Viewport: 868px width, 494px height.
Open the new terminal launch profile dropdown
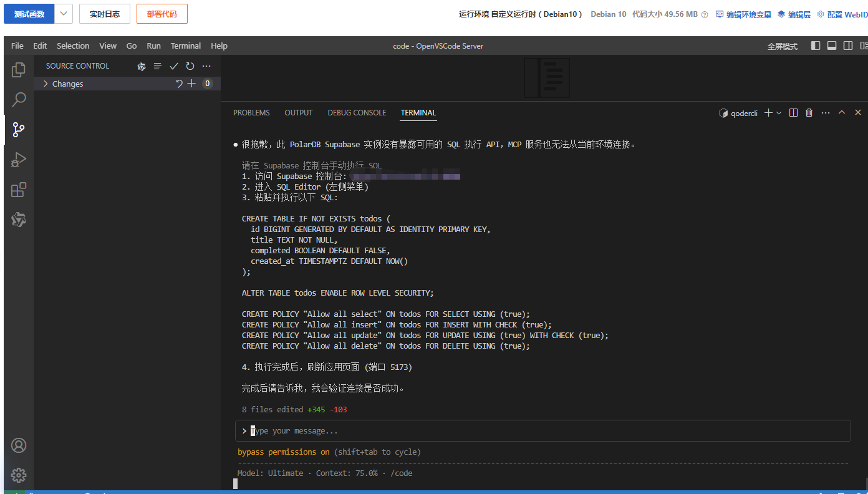click(x=779, y=113)
